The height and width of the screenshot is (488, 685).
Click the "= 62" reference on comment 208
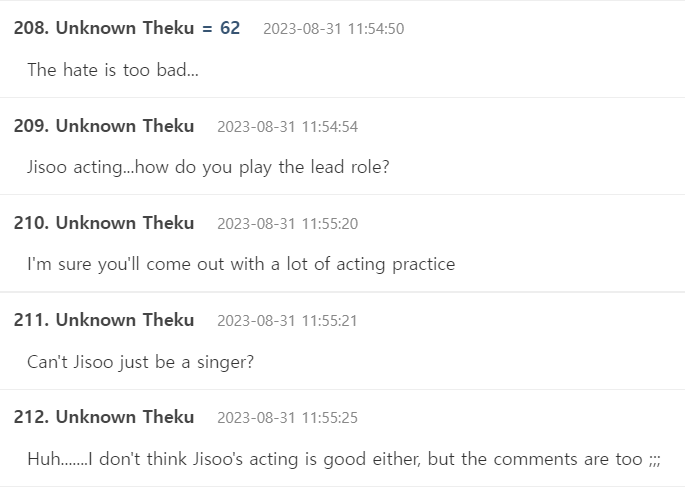coord(221,28)
